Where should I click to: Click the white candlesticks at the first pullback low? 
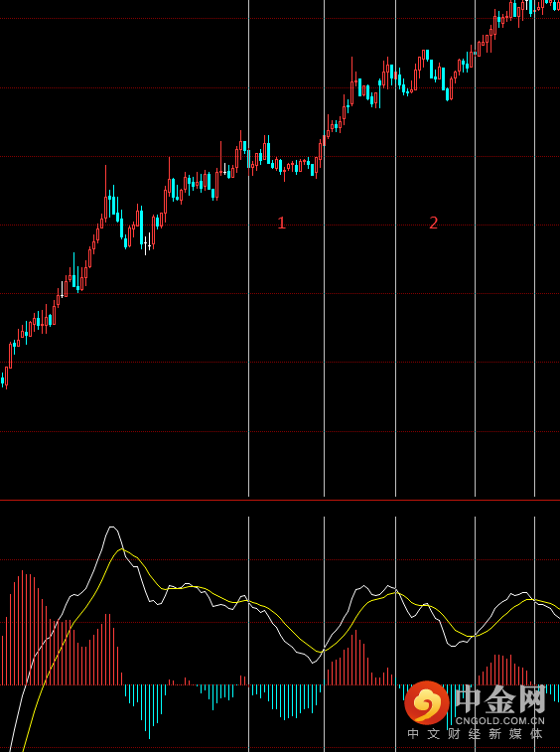click(147, 242)
